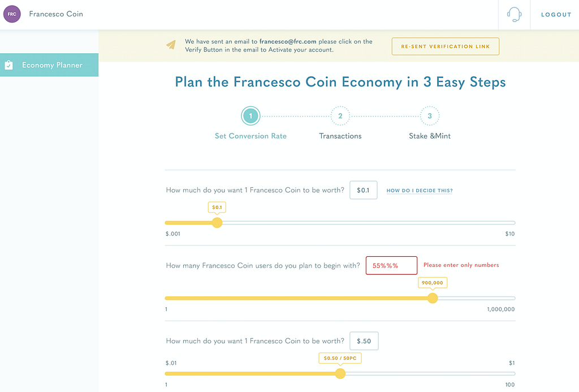The width and height of the screenshot is (579, 392).
Task: Go to step 2 circle
Action: (x=340, y=117)
